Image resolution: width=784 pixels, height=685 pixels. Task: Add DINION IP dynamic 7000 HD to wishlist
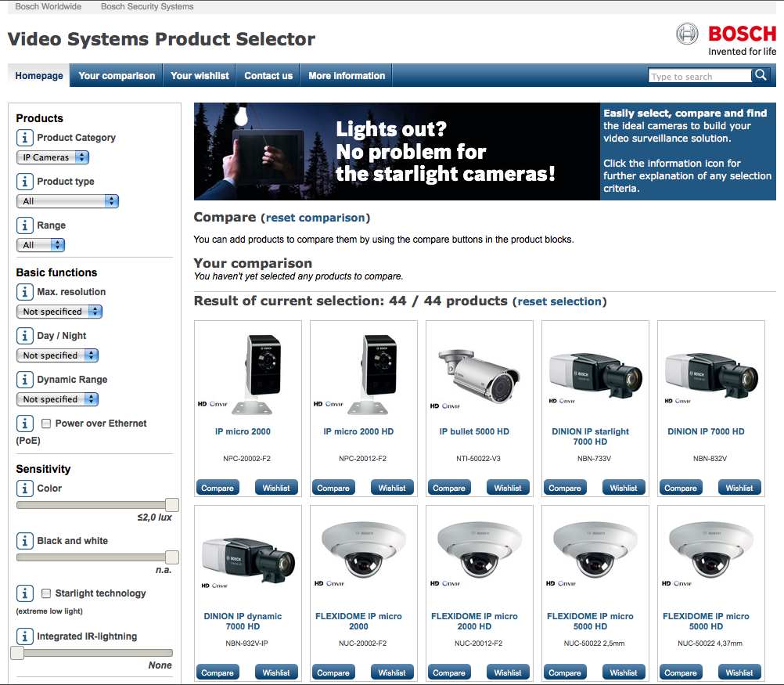point(276,673)
